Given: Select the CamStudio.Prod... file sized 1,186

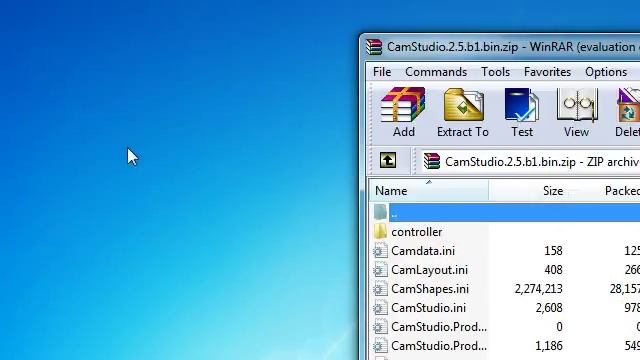Looking at the screenshot, I should 439,346.
